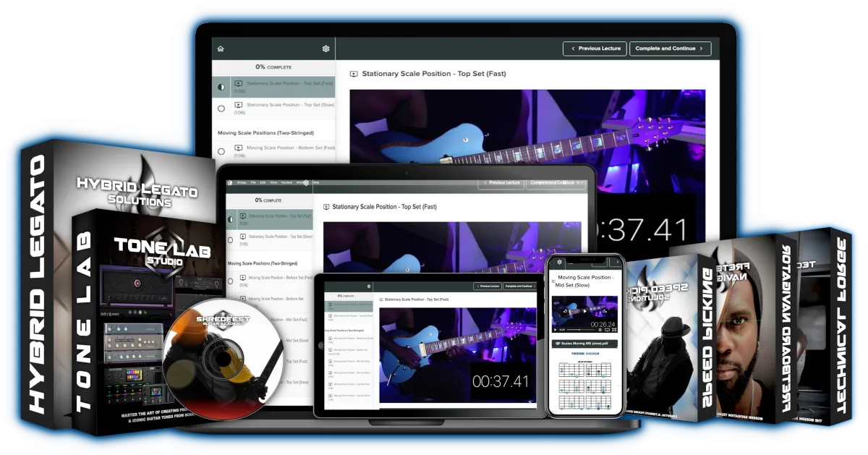The height and width of the screenshot is (455, 868).
Task: Open settings gear on the large monitor sidebar
Action: (x=325, y=48)
